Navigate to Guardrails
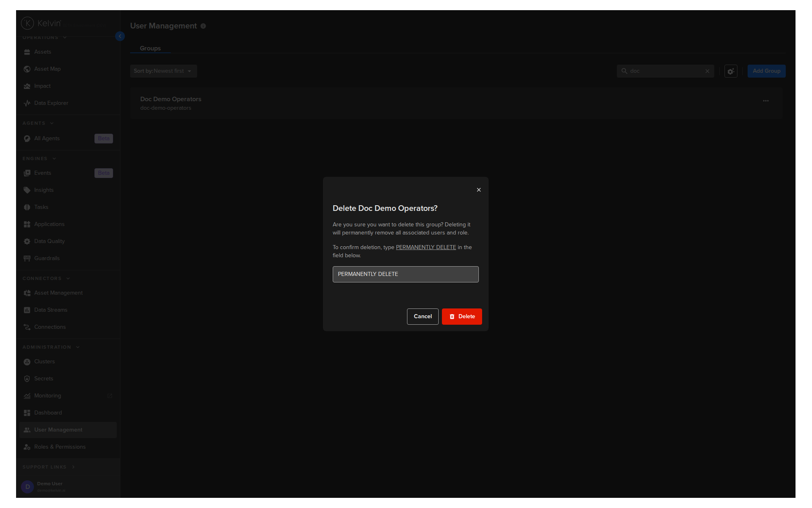 (68, 258)
